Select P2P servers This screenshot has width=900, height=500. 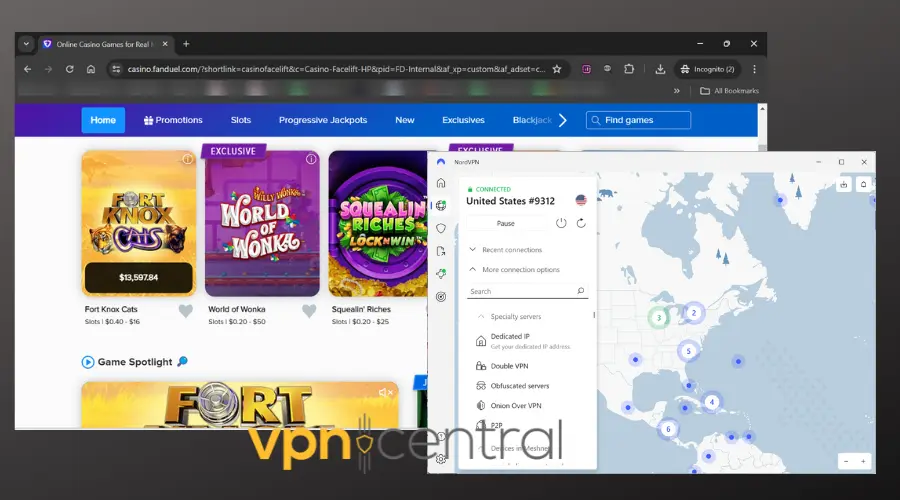point(490,425)
